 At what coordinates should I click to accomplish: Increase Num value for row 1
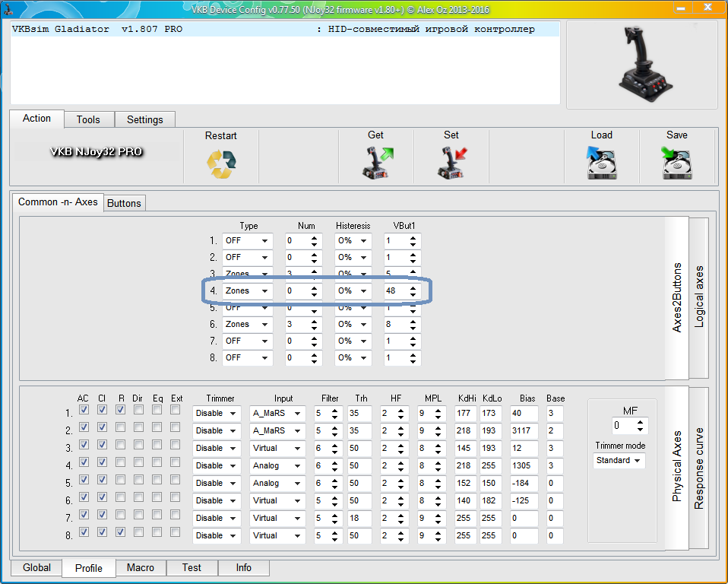click(315, 238)
